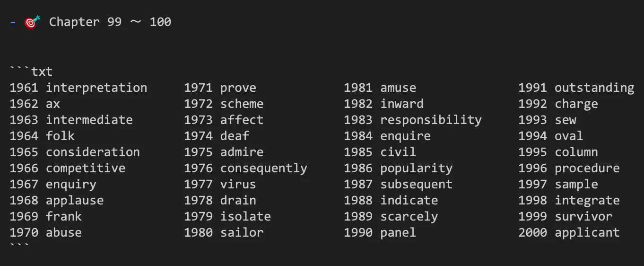Click the target emoji icon in the heading

click(32, 22)
